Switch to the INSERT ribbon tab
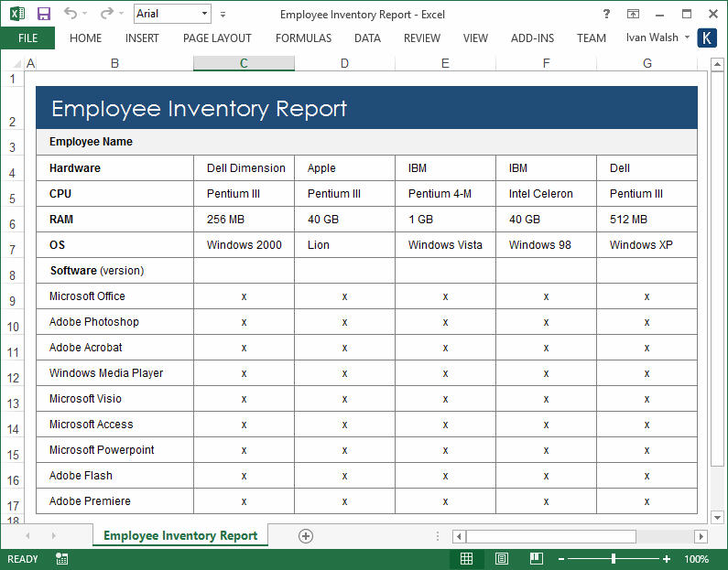Viewport: 728px width, 570px height. pyautogui.click(x=142, y=38)
